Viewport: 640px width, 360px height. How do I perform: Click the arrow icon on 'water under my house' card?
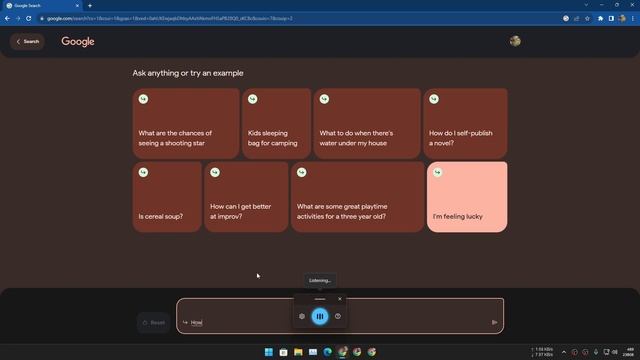[x=324, y=99]
